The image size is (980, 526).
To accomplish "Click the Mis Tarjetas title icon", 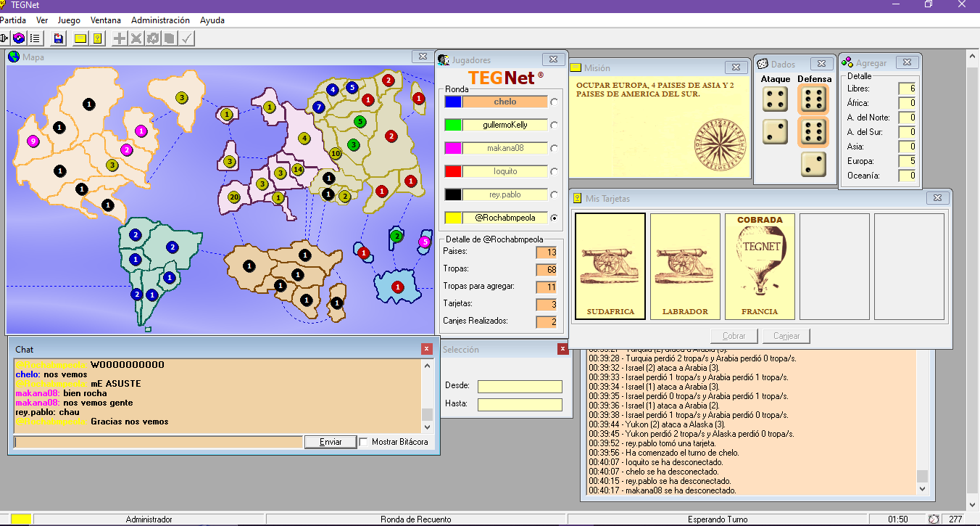I will click(x=578, y=198).
